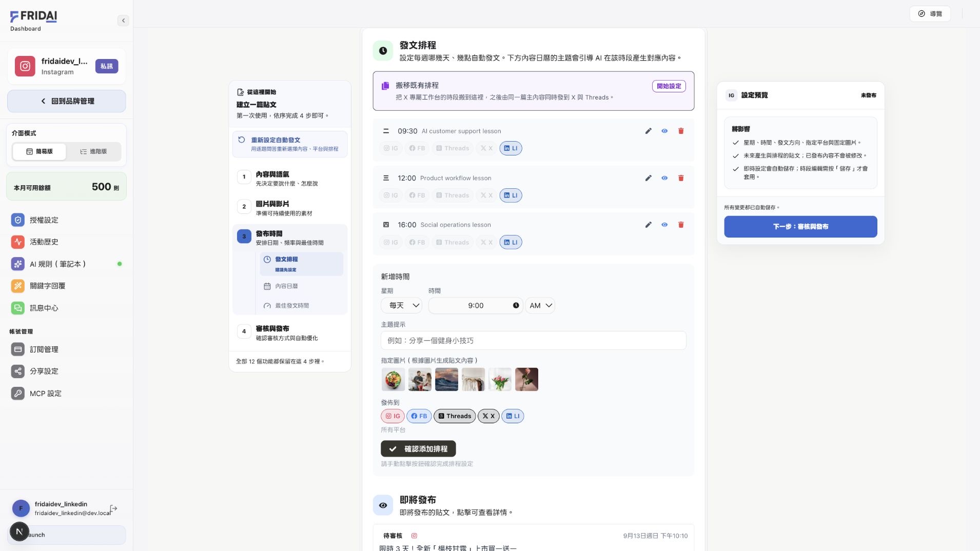
Task: Open 分享設定 page
Action: click(x=67, y=371)
